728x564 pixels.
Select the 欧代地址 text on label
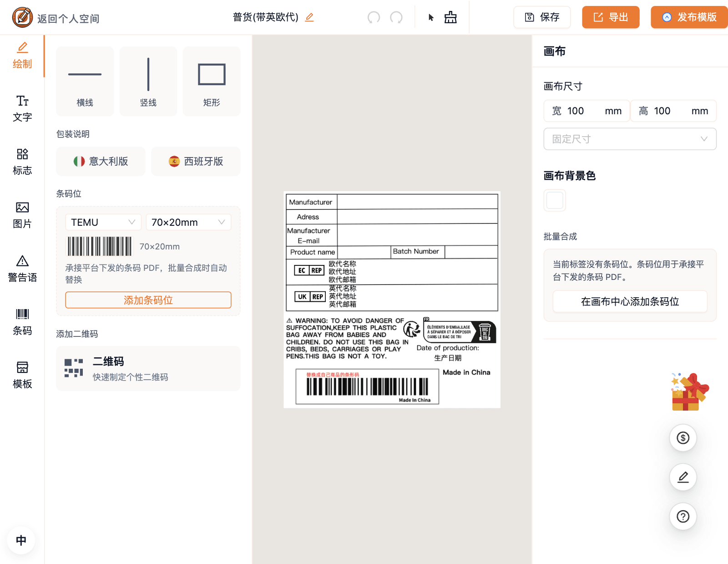[x=343, y=272]
